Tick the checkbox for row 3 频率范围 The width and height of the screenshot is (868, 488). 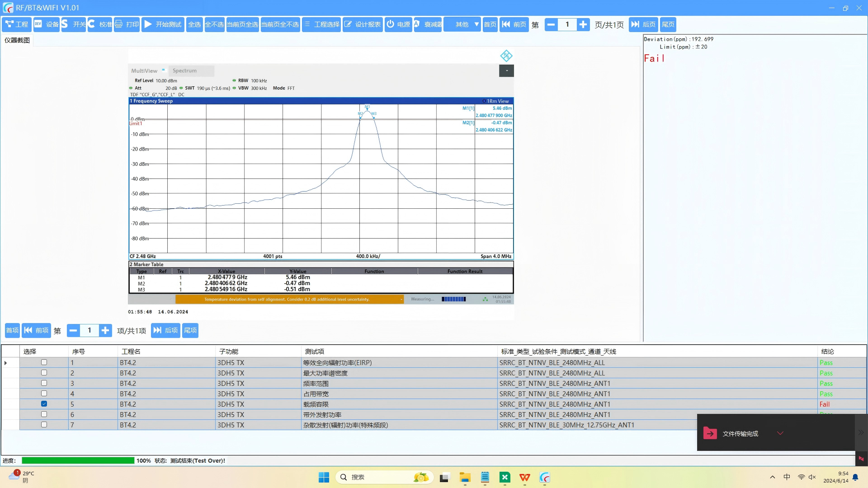(x=44, y=383)
